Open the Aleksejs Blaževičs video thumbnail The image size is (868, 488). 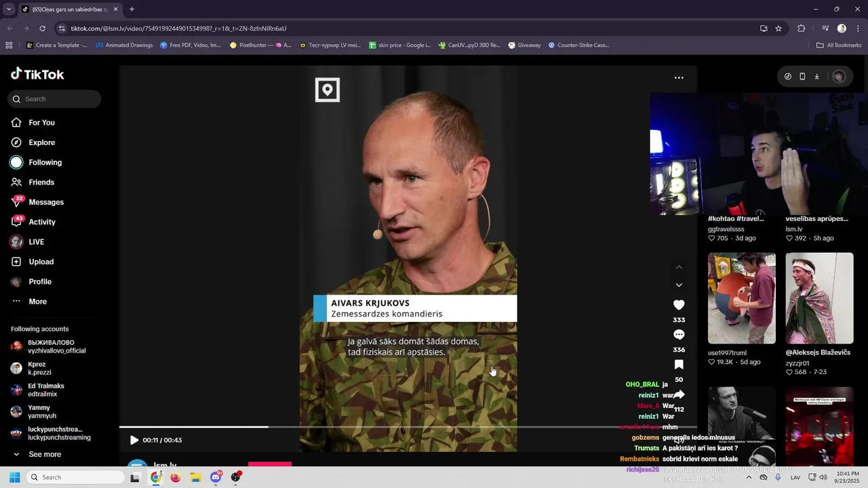click(819, 298)
